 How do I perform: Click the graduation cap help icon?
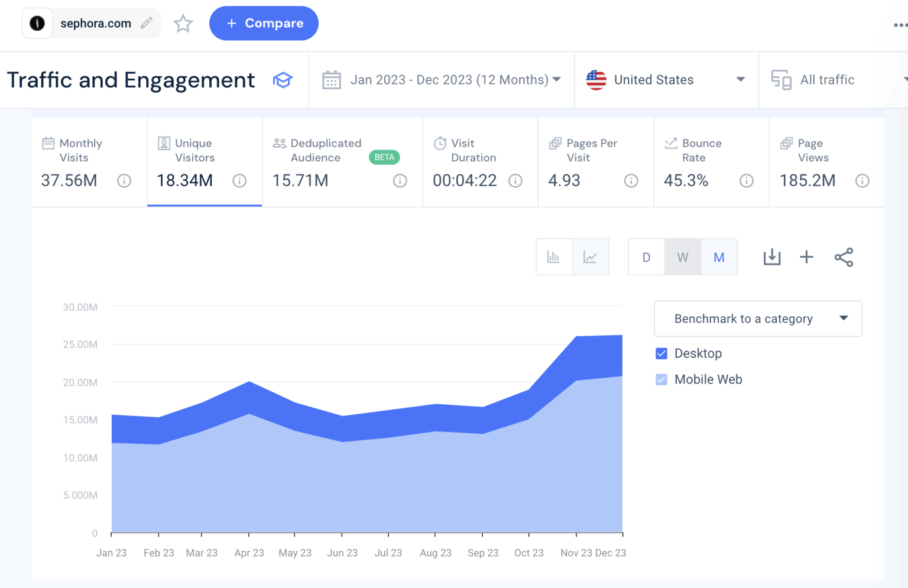pos(283,80)
